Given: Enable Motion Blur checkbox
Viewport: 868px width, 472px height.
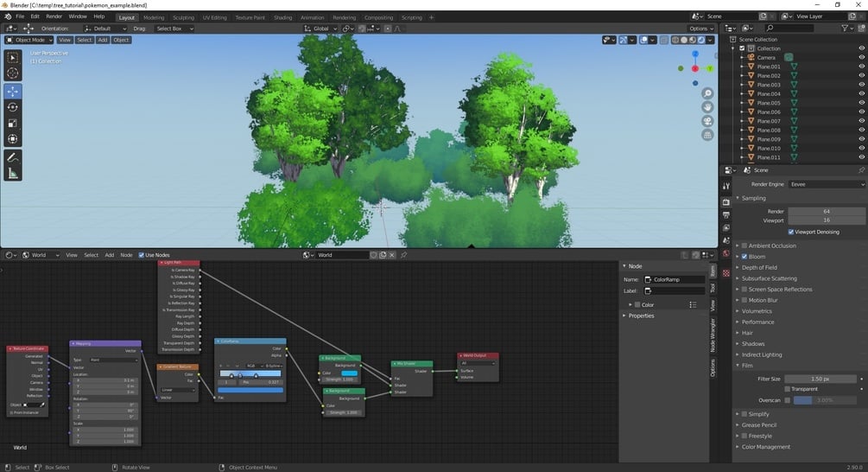Looking at the screenshot, I should pyautogui.click(x=744, y=300).
